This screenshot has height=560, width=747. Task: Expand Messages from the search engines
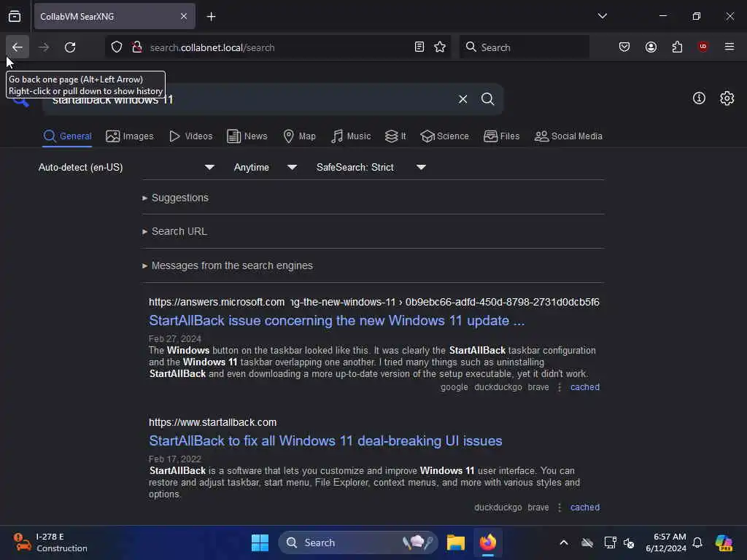[x=228, y=265]
